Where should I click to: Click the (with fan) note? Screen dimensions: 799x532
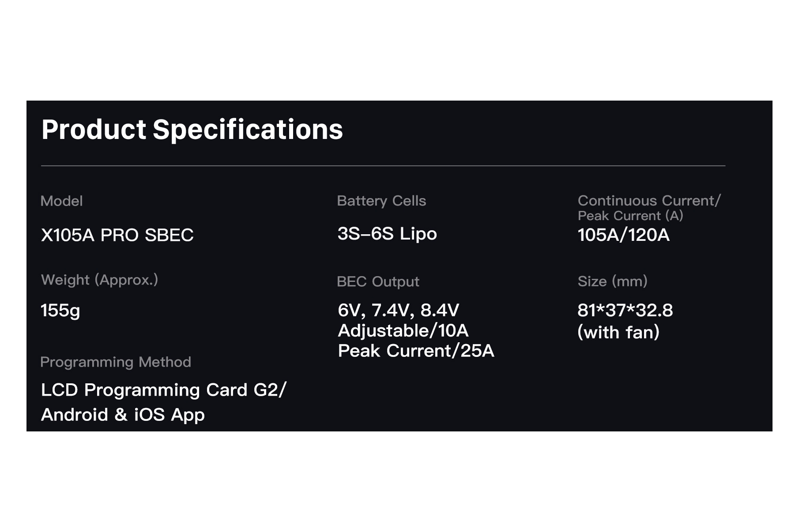(618, 332)
